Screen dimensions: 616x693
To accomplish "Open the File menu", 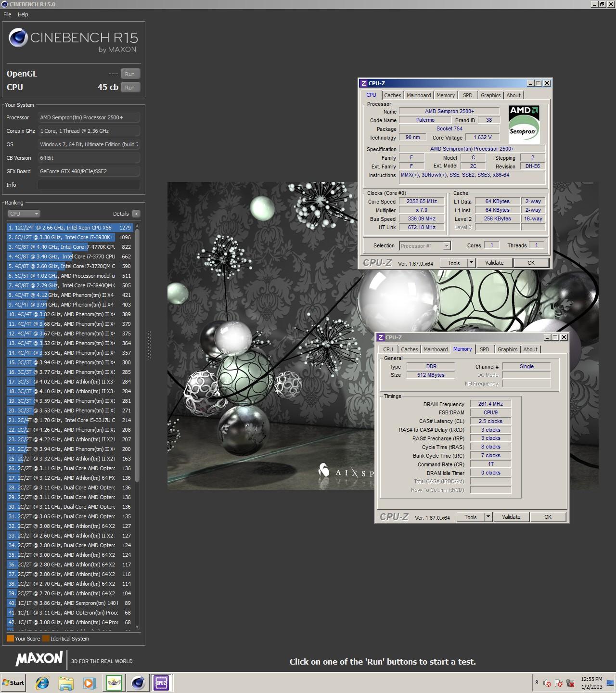I will click(x=7, y=14).
